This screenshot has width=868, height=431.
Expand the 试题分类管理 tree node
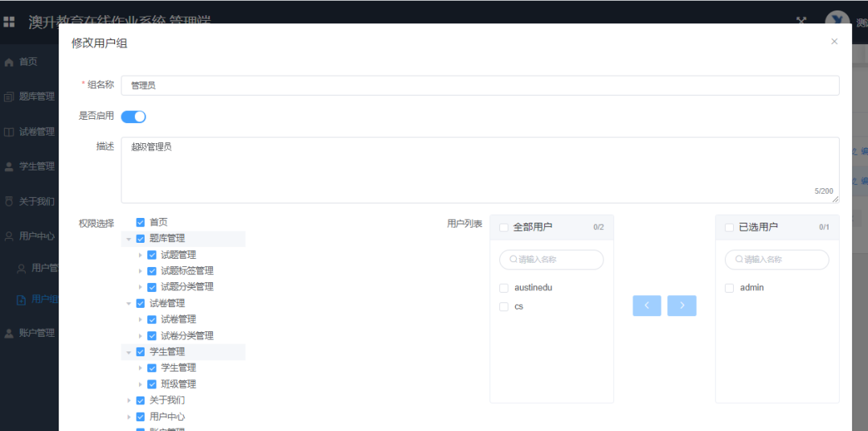click(140, 287)
